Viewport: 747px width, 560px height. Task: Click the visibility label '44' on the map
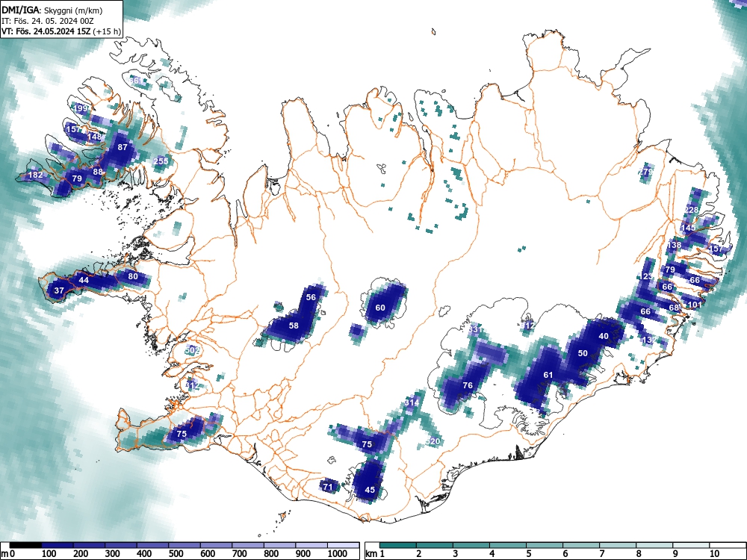84,280
